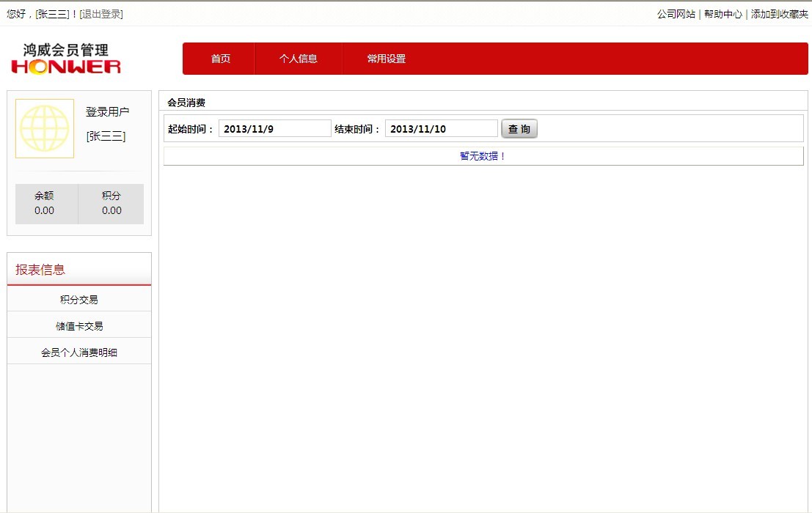Click the 报表信息 section header
Screen dimensions: 812x513
[x=41, y=269]
